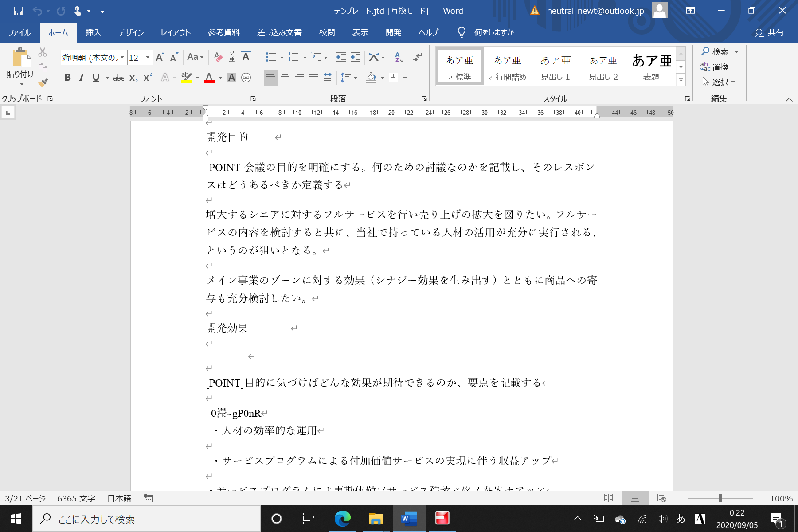Open Microsoft Edge from taskbar
The width and height of the screenshot is (798, 532).
click(x=342, y=519)
